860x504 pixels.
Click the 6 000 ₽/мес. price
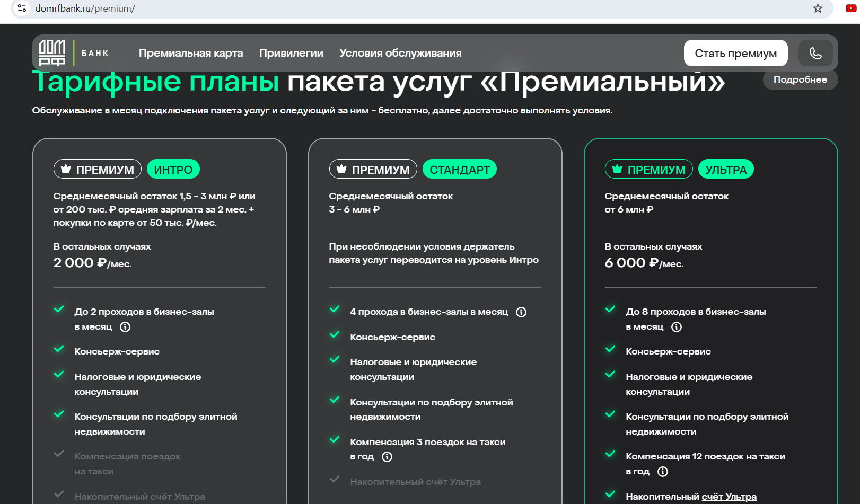click(x=644, y=263)
